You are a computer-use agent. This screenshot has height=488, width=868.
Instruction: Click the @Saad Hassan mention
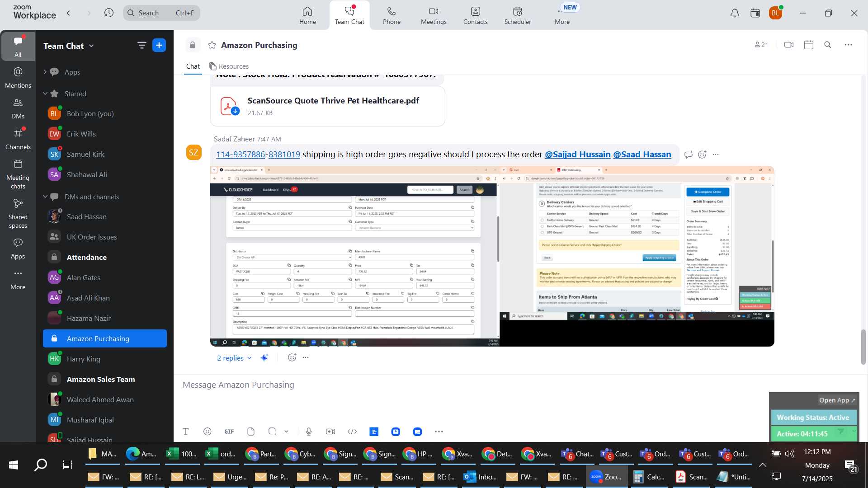click(642, 155)
